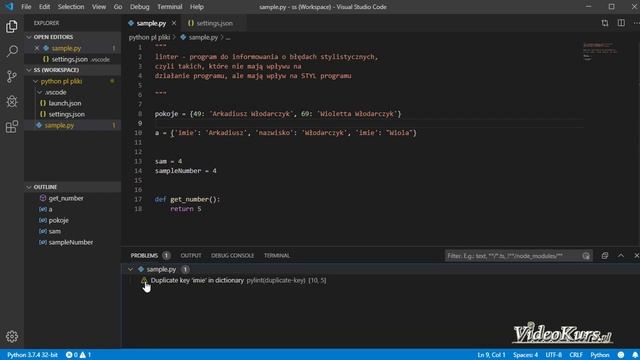Change line endings via CRLF item
Screen dimensions: 640x360
tap(576, 355)
